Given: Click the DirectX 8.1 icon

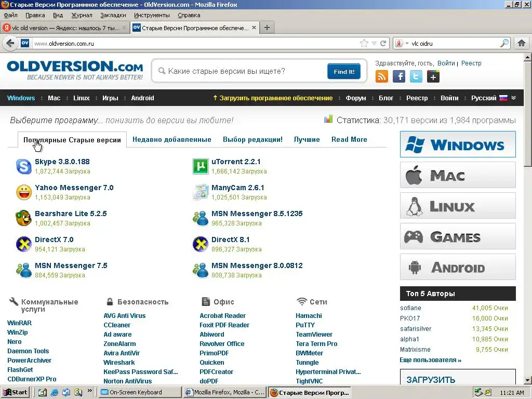Looking at the screenshot, I should tap(200, 244).
